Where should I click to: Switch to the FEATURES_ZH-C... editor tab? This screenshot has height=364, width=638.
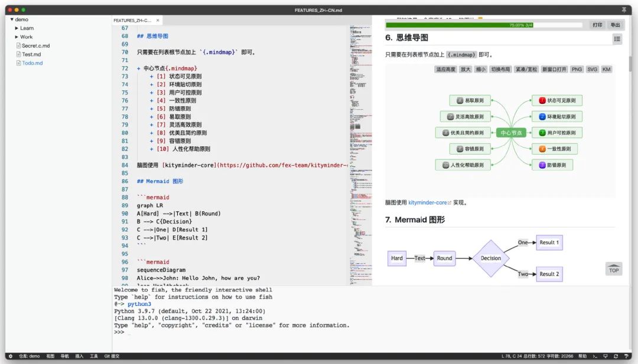[x=132, y=20]
